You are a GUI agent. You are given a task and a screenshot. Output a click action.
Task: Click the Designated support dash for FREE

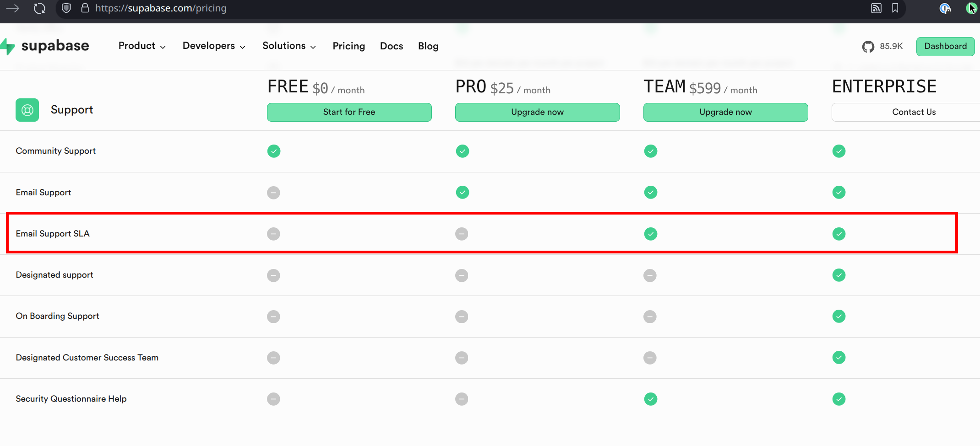(273, 275)
